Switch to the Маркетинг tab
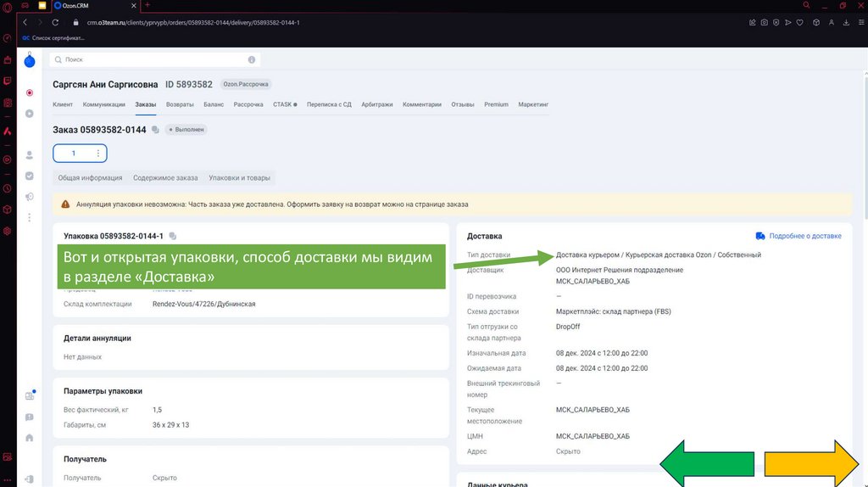The width and height of the screenshot is (868, 487). (533, 104)
